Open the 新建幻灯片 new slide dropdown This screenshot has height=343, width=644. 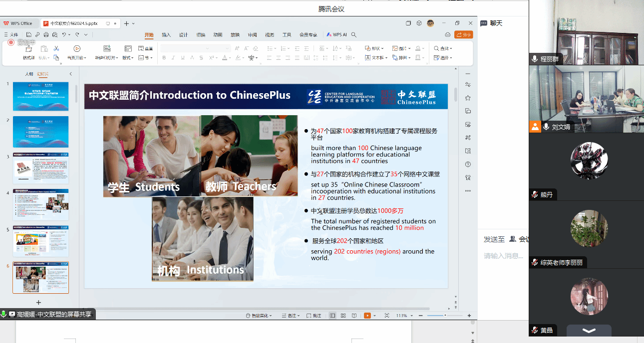click(106, 58)
